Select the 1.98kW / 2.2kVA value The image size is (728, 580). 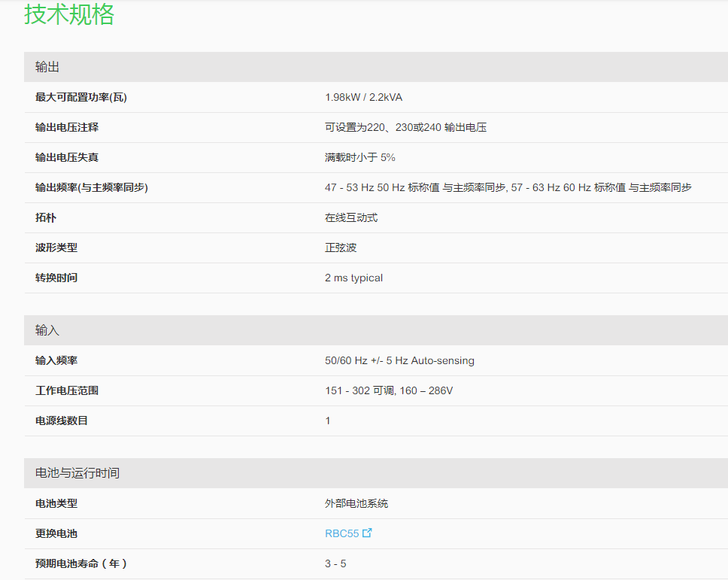tap(363, 97)
